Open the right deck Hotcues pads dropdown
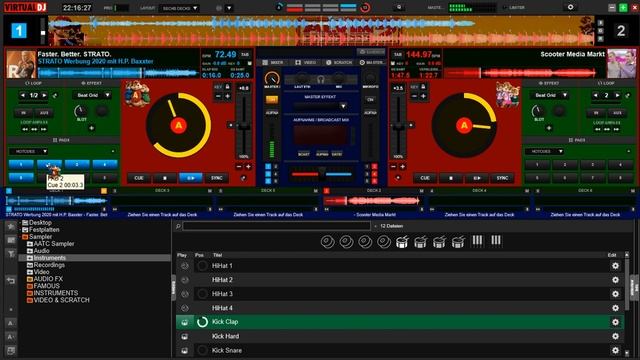This screenshot has height=360, width=640. (544, 151)
